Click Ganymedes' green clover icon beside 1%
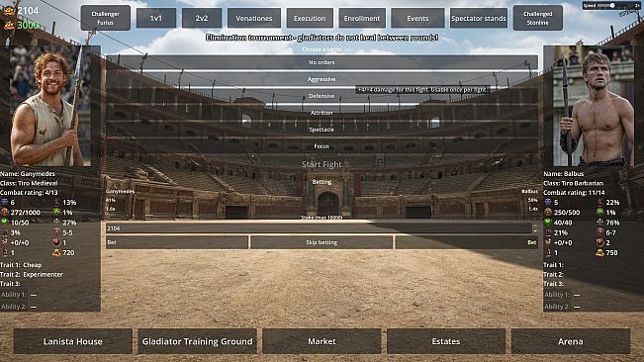Viewport: 644px width, 362px height. click(x=56, y=213)
